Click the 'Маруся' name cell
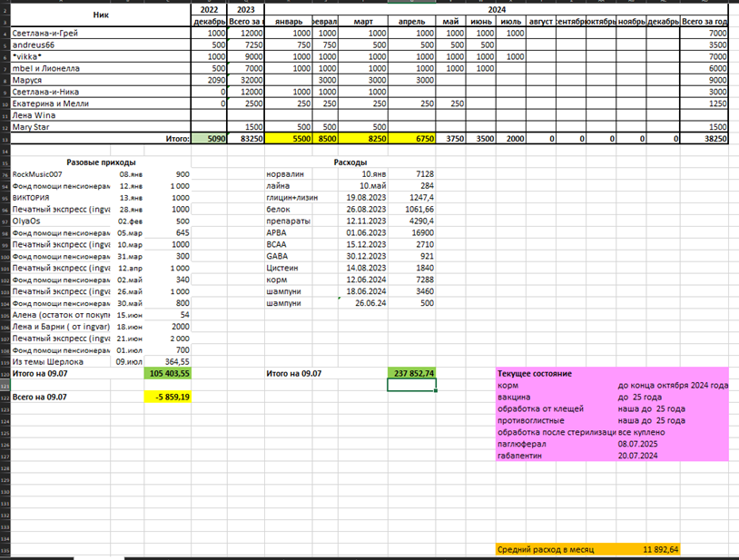 [x=30, y=80]
